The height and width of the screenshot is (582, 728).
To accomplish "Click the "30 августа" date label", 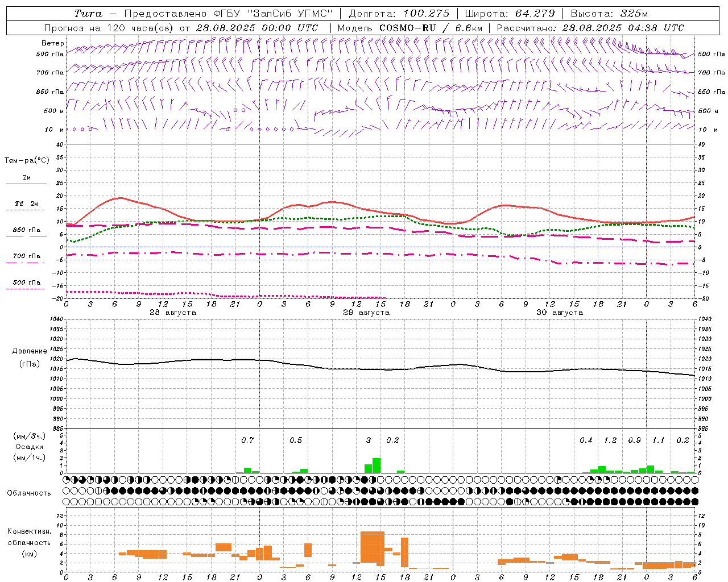I will [560, 313].
